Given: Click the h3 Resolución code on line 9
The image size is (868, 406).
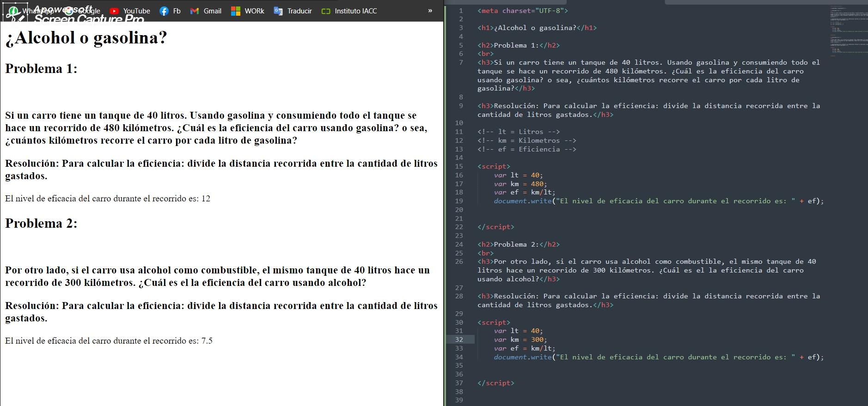Looking at the screenshot, I should (649, 110).
